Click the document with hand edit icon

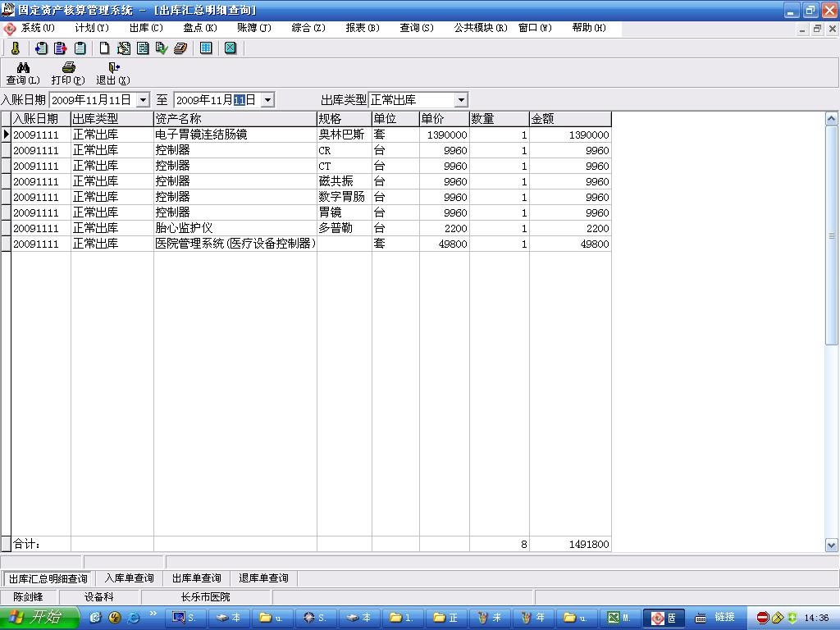click(x=124, y=48)
